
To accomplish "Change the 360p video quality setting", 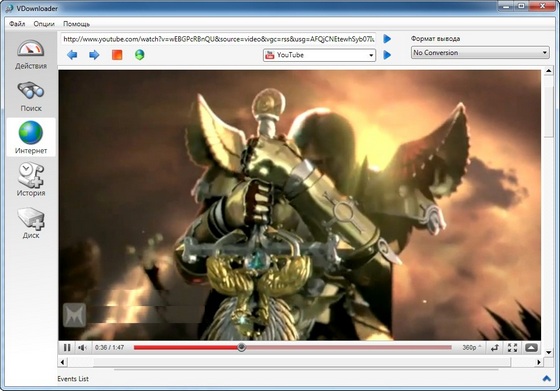I will 471,347.
